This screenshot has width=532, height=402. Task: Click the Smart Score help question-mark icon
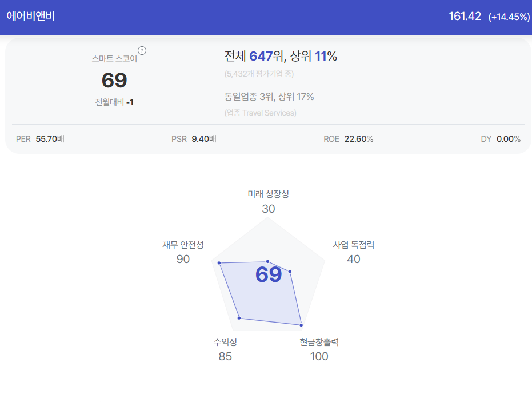(x=142, y=50)
